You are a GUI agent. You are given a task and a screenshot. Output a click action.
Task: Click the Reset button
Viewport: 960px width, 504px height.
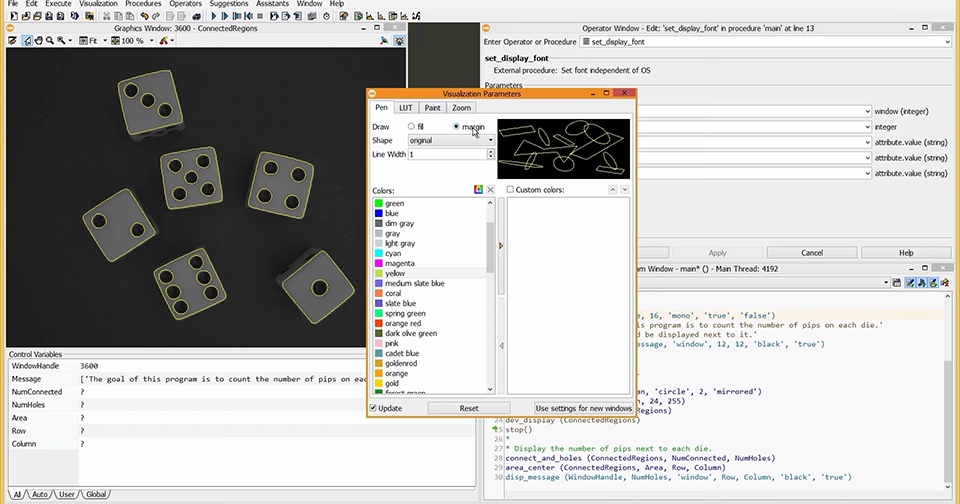point(469,408)
